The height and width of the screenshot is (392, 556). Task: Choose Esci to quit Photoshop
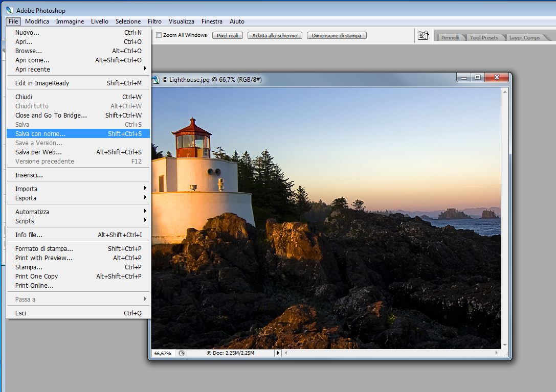tap(78, 313)
